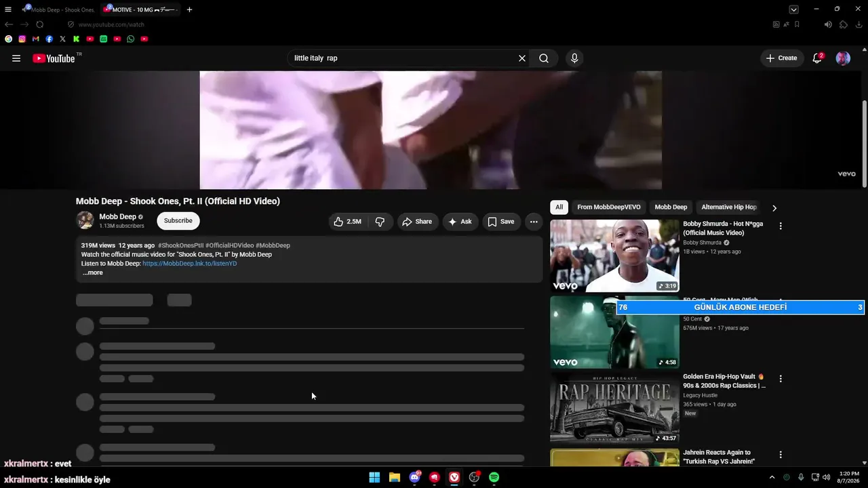
Task: Start voice search with microphone
Action: tap(574, 58)
